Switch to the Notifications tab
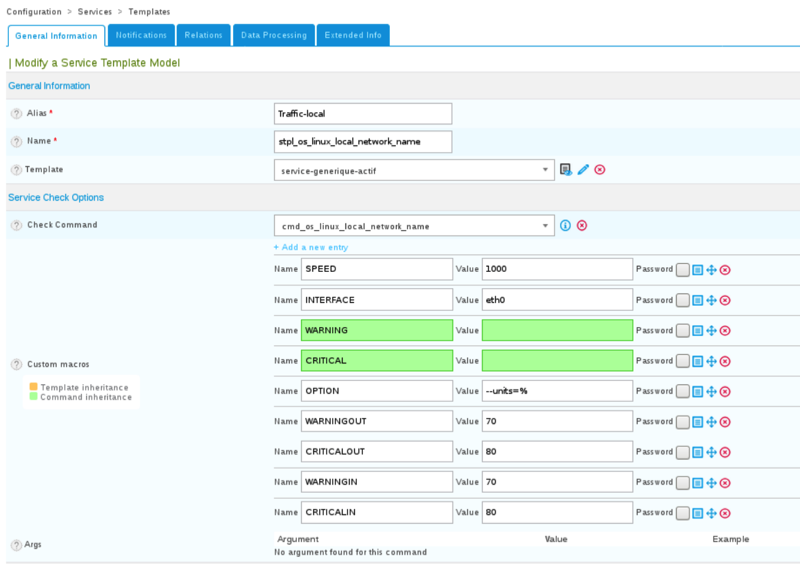Viewport: 800px width, 564px height. point(141,35)
